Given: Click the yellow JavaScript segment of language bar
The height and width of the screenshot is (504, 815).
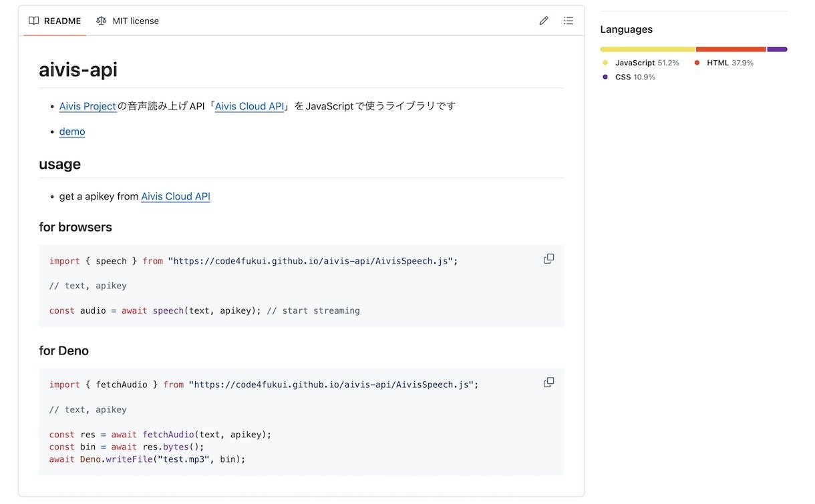Looking at the screenshot, I should click(648, 49).
